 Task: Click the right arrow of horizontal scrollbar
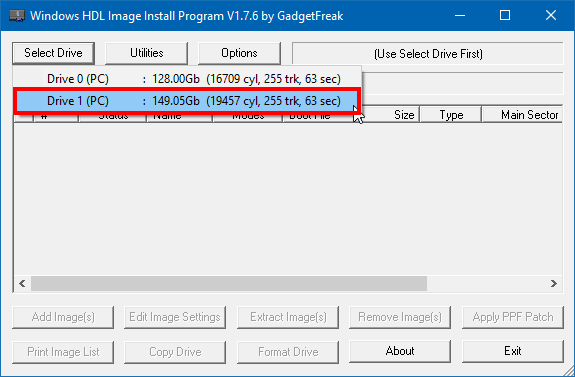(x=553, y=283)
